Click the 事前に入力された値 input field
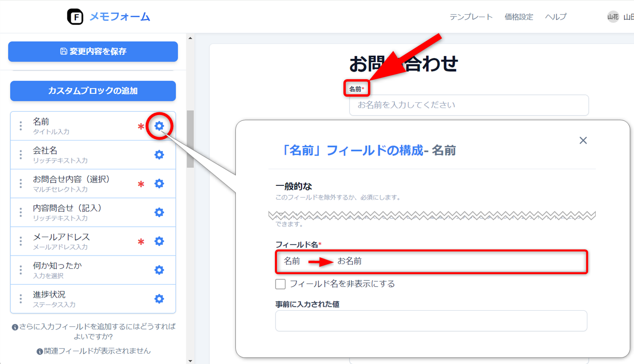634x364 pixels. pos(431,321)
